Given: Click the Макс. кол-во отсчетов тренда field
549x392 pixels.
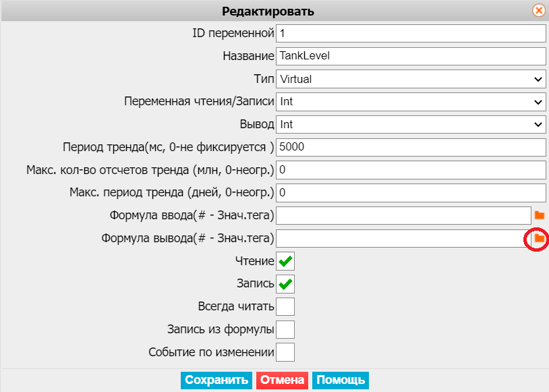Looking at the screenshot, I should (x=411, y=170).
